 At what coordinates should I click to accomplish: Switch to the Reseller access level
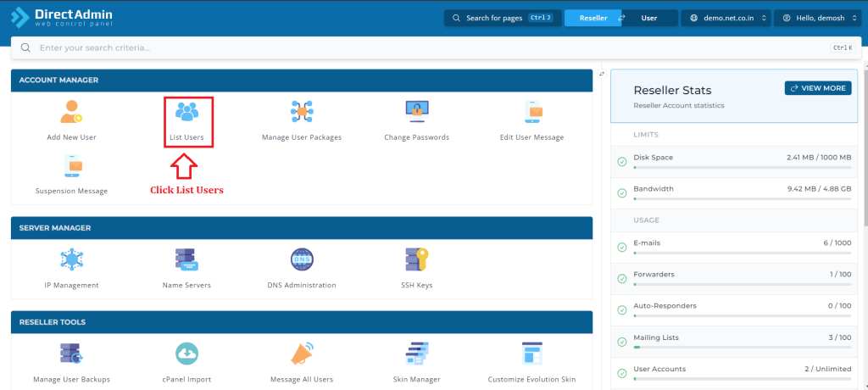pyautogui.click(x=593, y=19)
